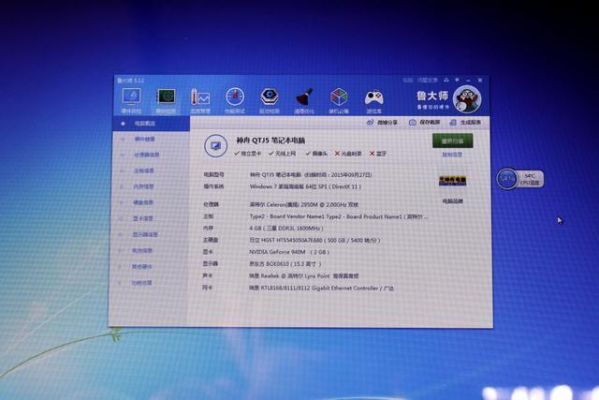Click the 摄像头 check mark item

[316, 154]
